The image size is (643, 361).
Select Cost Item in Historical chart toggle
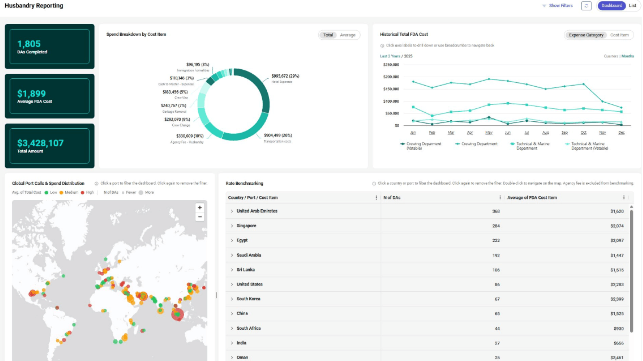(619, 35)
